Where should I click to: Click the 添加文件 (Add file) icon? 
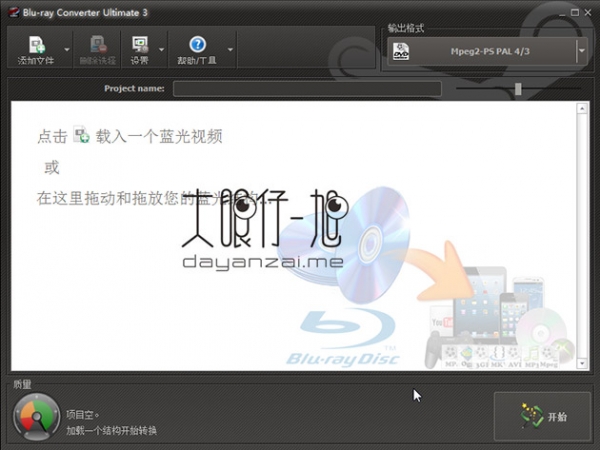click(x=37, y=45)
